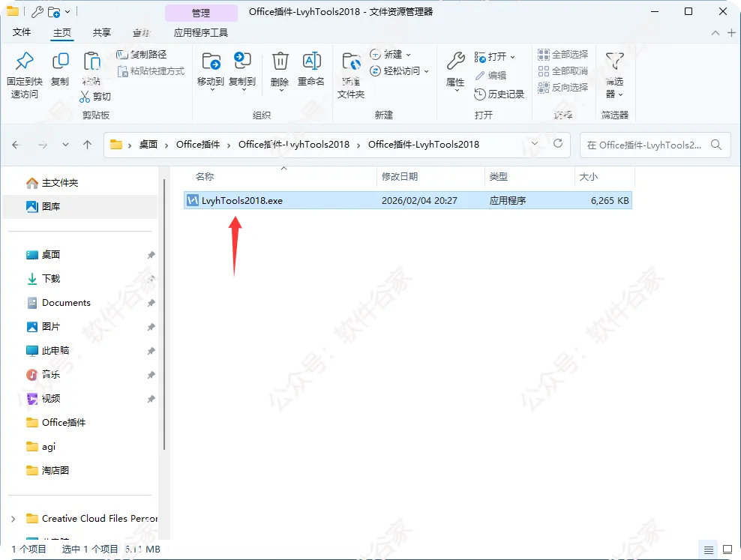Go back with left arrow
Image resolution: width=741 pixels, height=560 pixels.
point(16,145)
